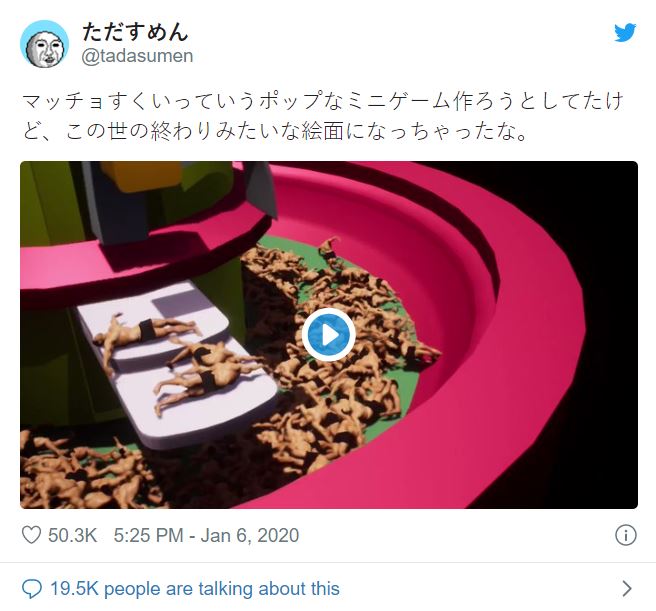
Task: Open the display name ただすめん
Action: tap(135, 32)
